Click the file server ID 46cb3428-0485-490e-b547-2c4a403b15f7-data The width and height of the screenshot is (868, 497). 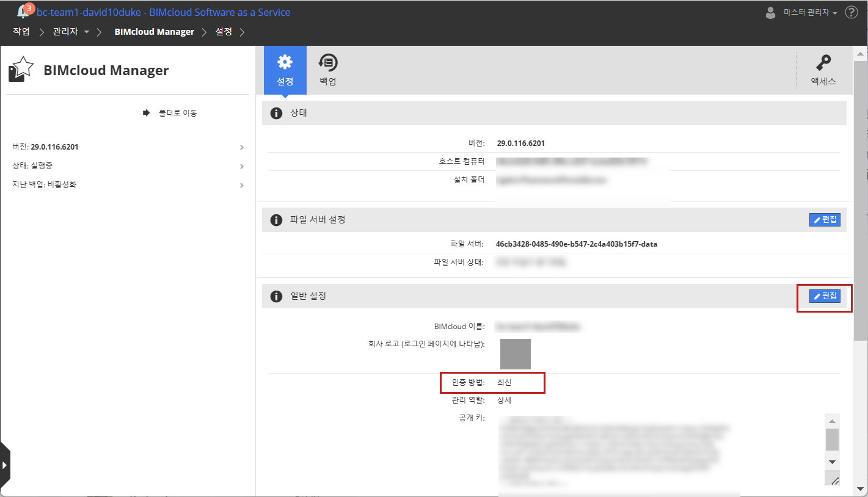pos(577,244)
